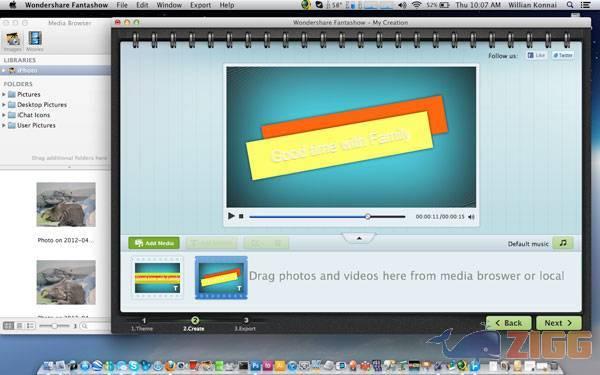The image size is (600, 375).
Task: Select the Movies icon in Media Browser
Action: tap(35, 41)
